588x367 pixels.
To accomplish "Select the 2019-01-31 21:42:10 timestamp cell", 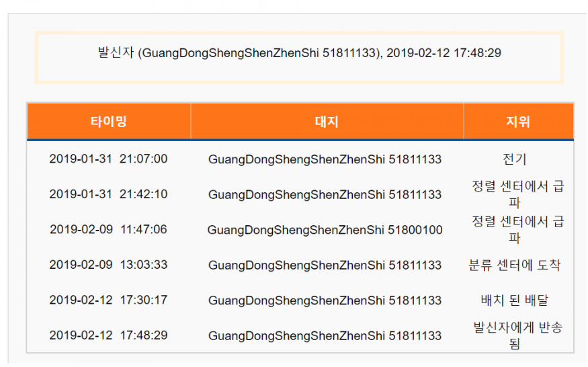I will tap(108, 194).
